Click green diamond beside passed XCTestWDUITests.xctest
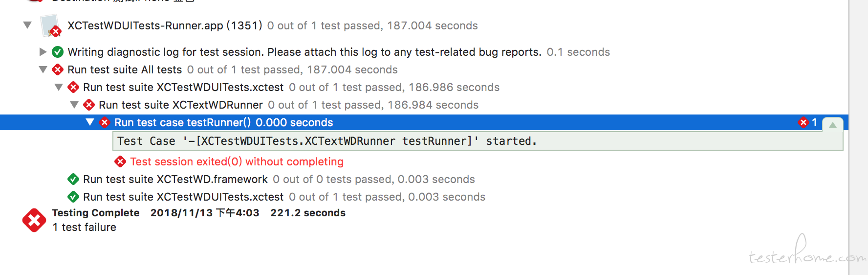 point(73,197)
